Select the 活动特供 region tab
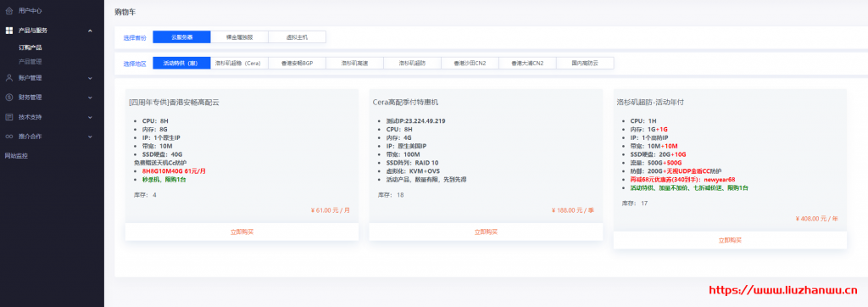 [181, 63]
